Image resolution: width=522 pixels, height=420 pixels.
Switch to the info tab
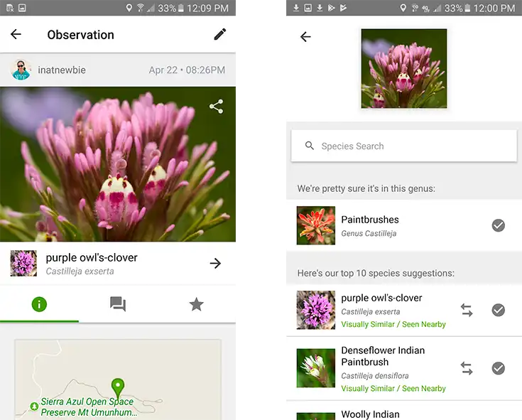pos(39,304)
